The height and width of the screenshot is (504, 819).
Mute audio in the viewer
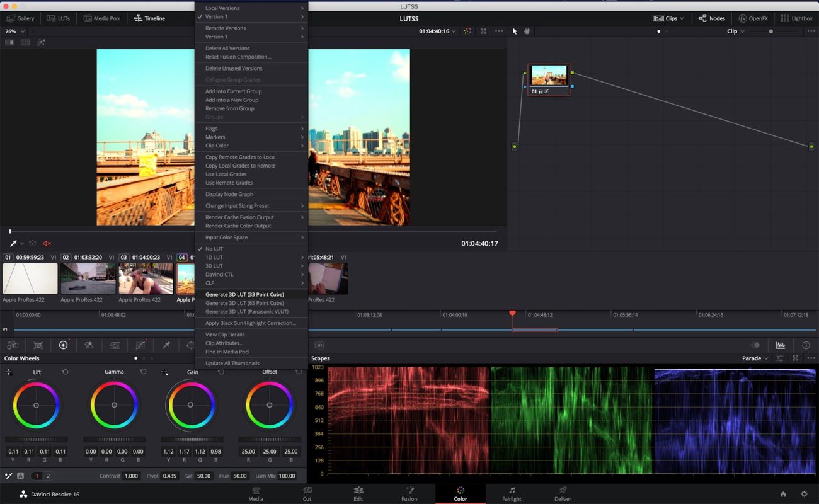click(46, 243)
